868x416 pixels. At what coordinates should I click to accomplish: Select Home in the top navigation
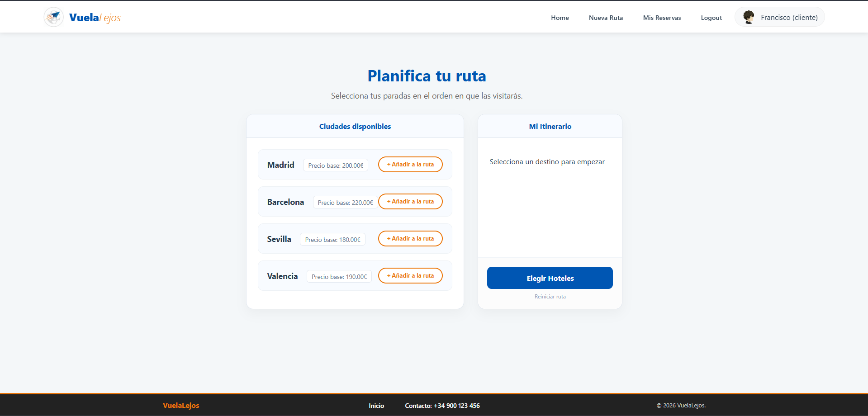(560, 18)
